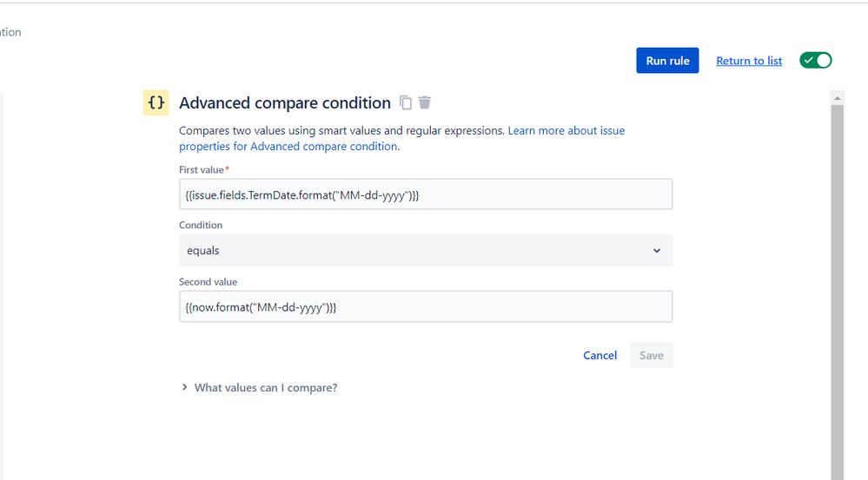This screenshot has height=480, width=868.
Task: Click the vertical scrollbar thumb
Action: click(x=838, y=286)
